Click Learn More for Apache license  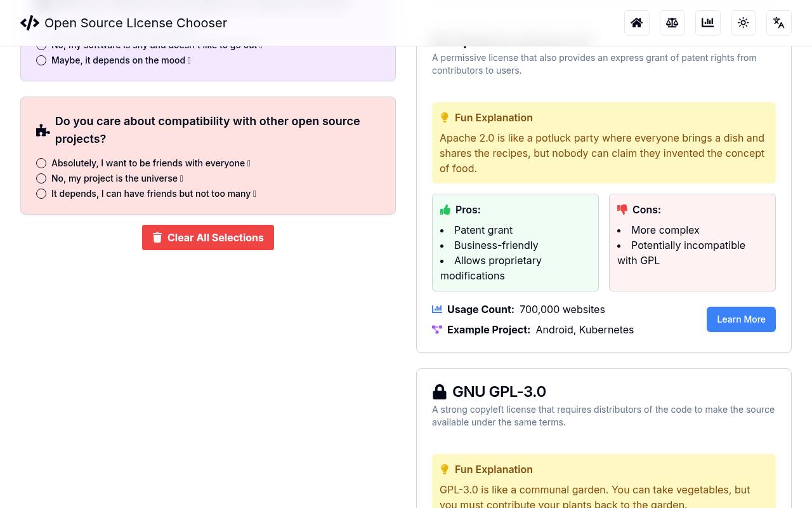(x=741, y=319)
